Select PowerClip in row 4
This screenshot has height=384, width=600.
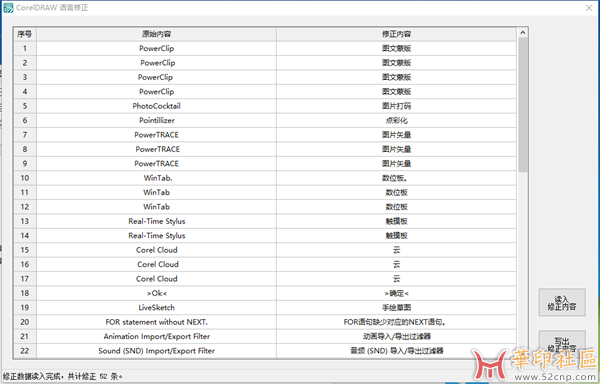156,92
